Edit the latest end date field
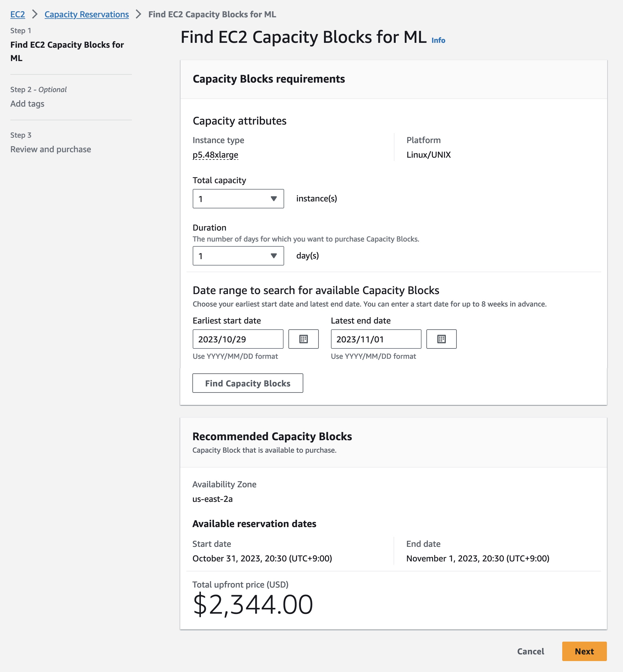This screenshot has width=623, height=672. (375, 339)
